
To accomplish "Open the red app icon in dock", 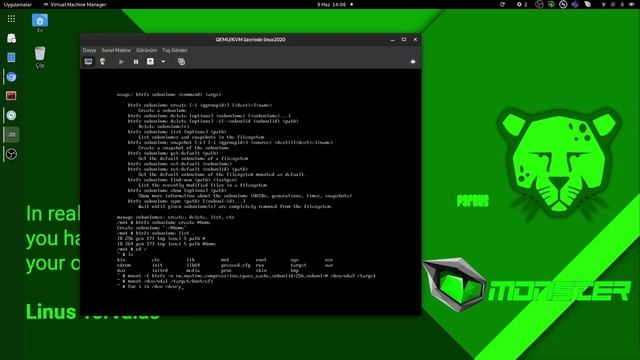I will tap(11, 96).
